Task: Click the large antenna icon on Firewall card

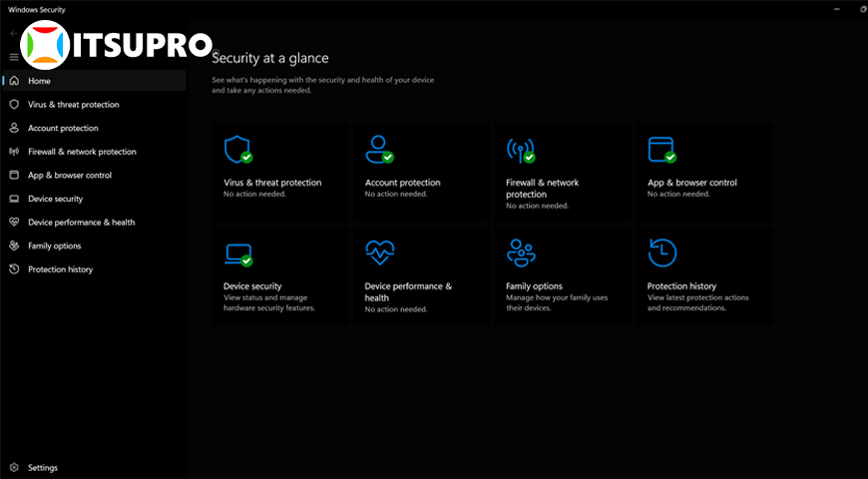Action: tap(521, 150)
